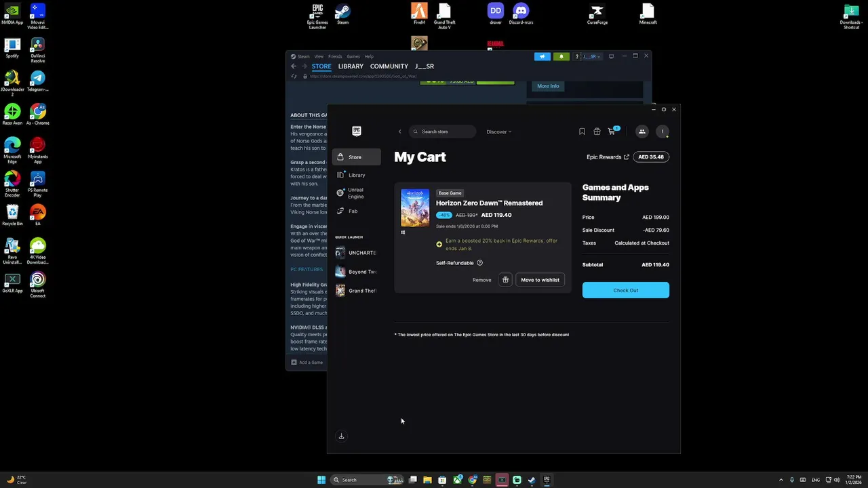Open Steam COMMUNITY tab
868x488 pixels.
(389, 66)
